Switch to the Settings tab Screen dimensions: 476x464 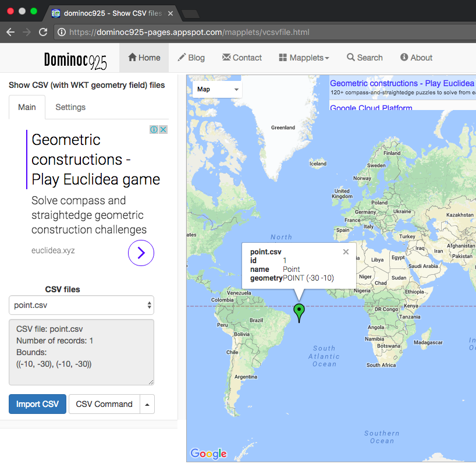tap(70, 107)
